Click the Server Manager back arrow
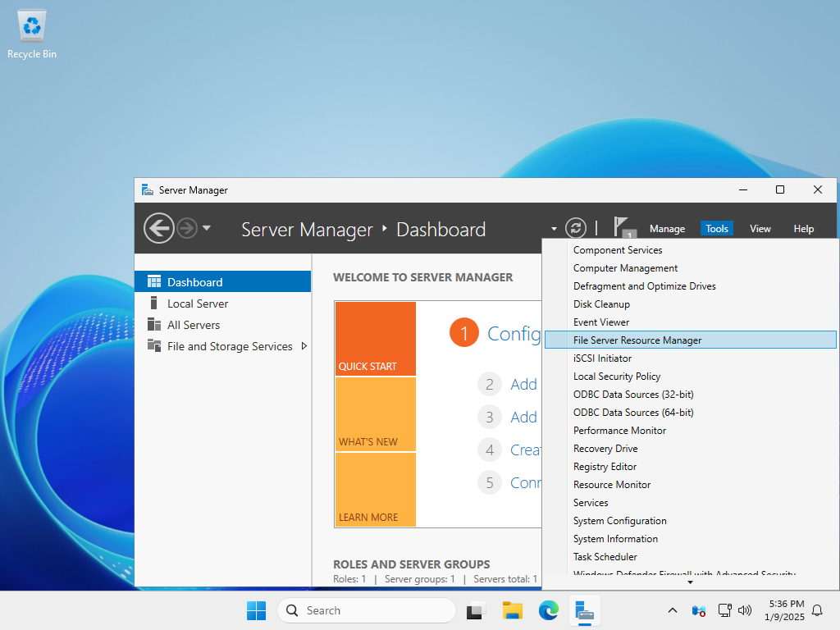The width and height of the screenshot is (840, 630). tap(158, 228)
